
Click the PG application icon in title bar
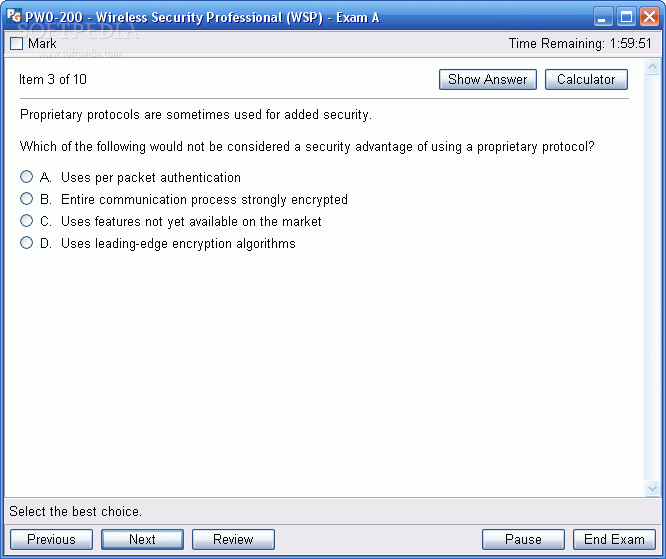pos(14,16)
